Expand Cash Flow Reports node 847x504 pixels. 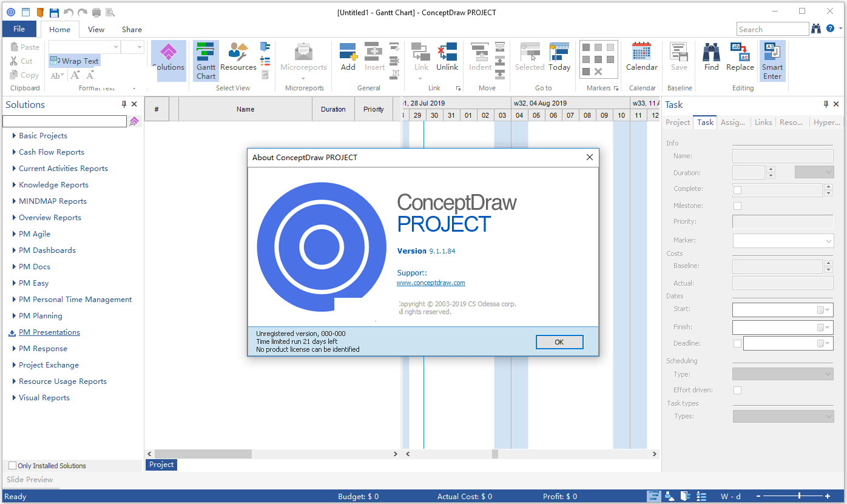pyautogui.click(x=14, y=152)
